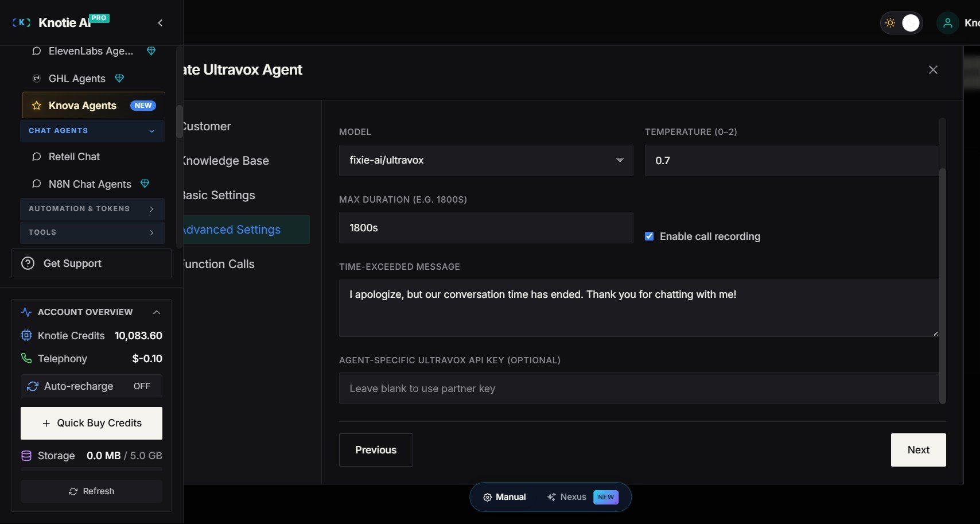The image size is (980, 524).
Task: Click the diamond icon beside GHL Agents
Action: tap(119, 78)
